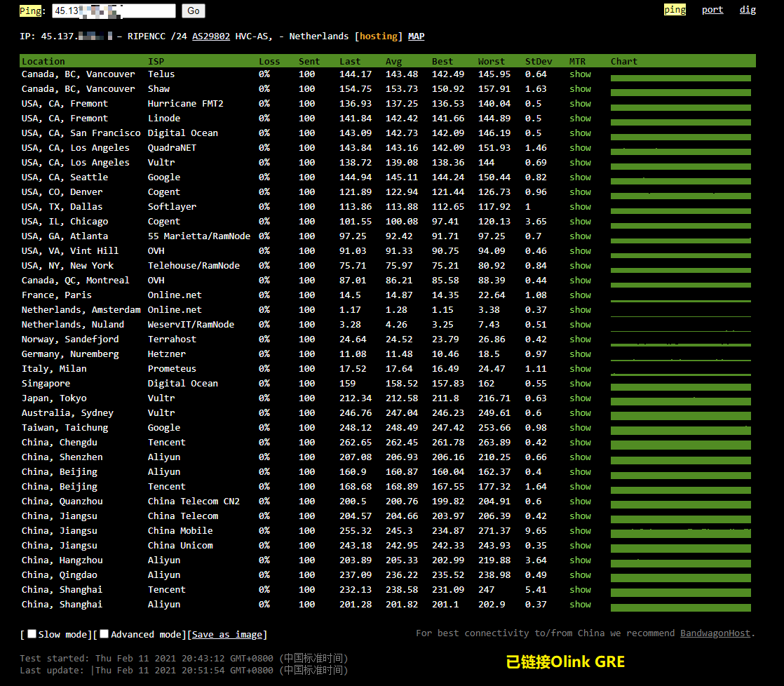Screen dimensions: 784x686
Task: Show MTR for Fremont Linode row
Action: 580,118
